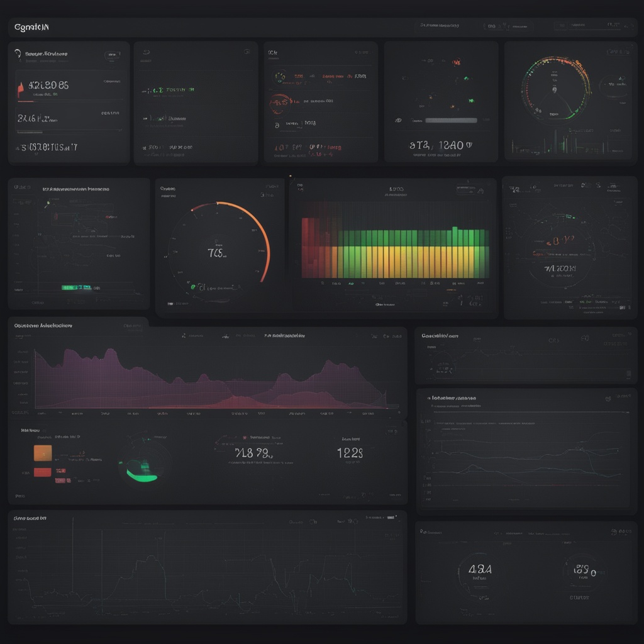
Task: Select the orange color swatch
Action: [43, 453]
